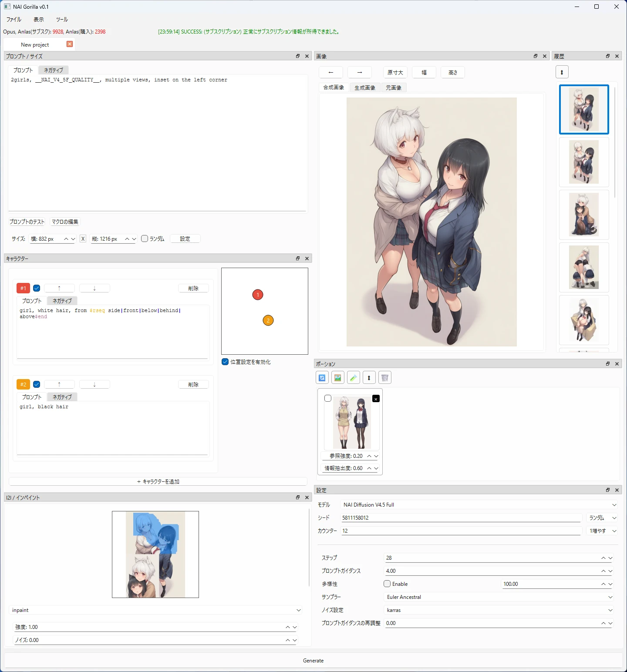Screen dimensions: 627x672
Task: Click the refresh icon in ポーション panel
Action: click(x=322, y=377)
